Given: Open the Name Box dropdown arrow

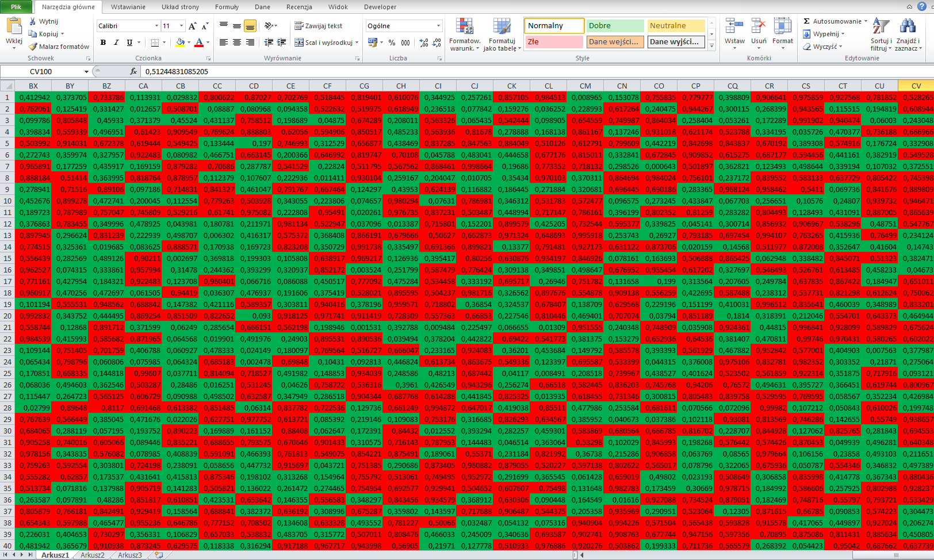Looking at the screenshot, I should (86, 72).
